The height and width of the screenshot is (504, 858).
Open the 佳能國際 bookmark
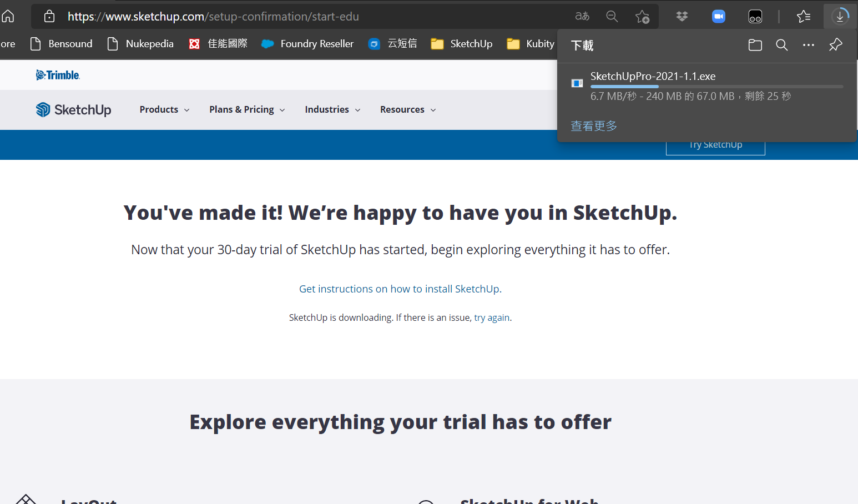coord(218,44)
